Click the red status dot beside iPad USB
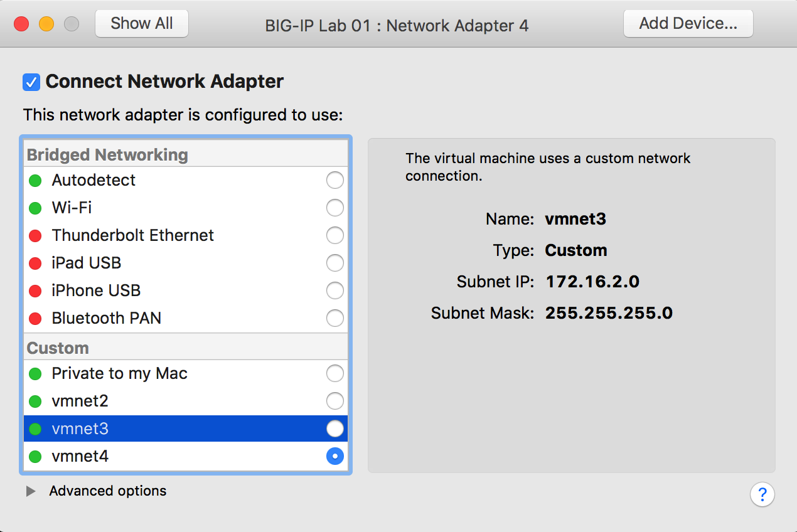Viewport: 797px width, 532px height. 35,263
